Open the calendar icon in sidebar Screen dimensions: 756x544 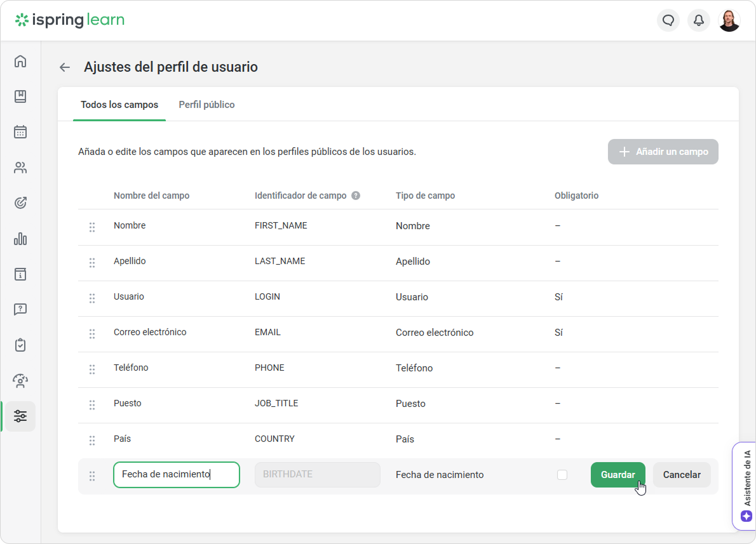point(20,132)
